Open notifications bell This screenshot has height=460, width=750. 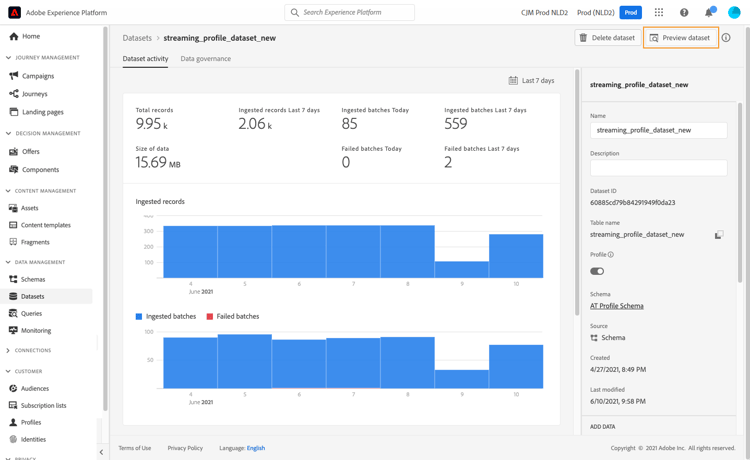(x=709, y=12)
